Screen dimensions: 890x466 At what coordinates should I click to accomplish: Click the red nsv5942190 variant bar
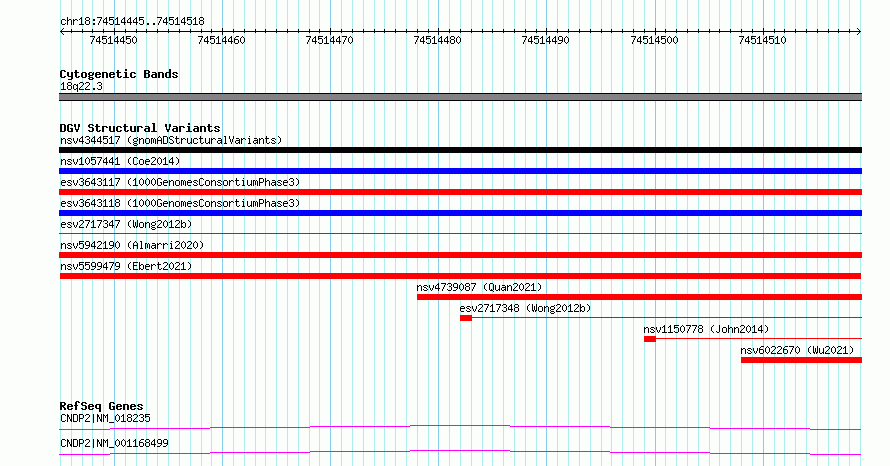point(460,255)
